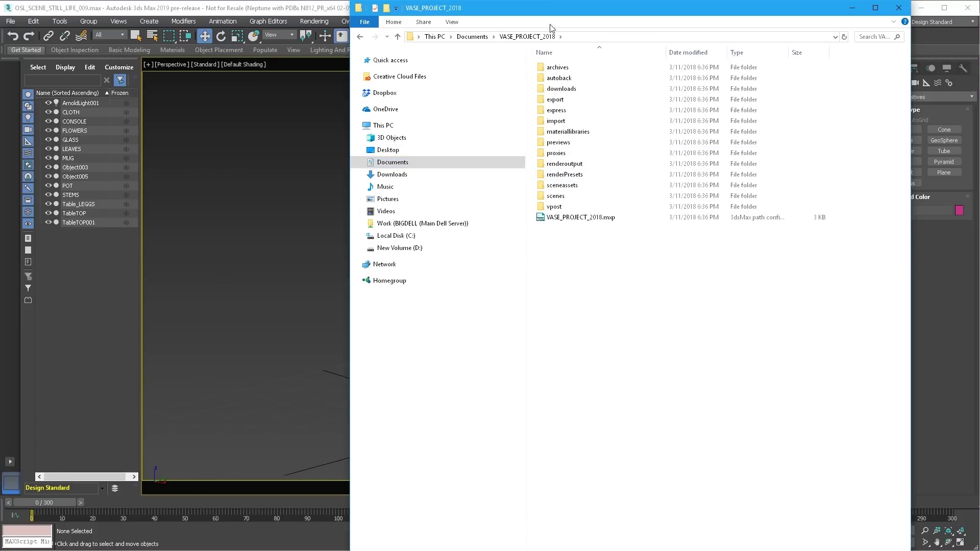This screenshot has width=980, height=551.
Task: Click the Bind to Space Warp icon
Action: [x=81, y=36]
